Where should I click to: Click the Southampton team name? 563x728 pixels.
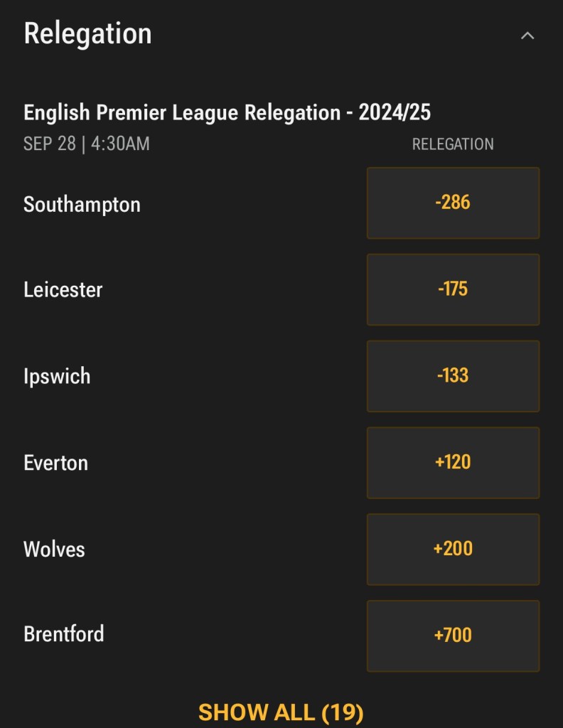(x=82, y=205)
